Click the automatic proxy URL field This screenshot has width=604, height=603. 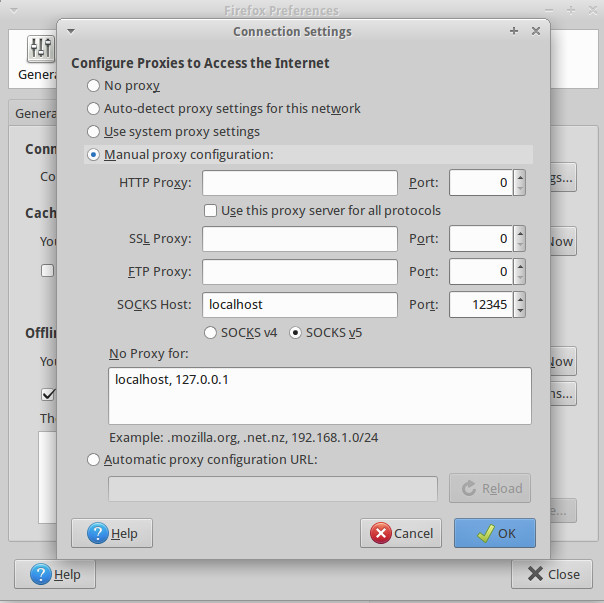(x=273, y=489)
